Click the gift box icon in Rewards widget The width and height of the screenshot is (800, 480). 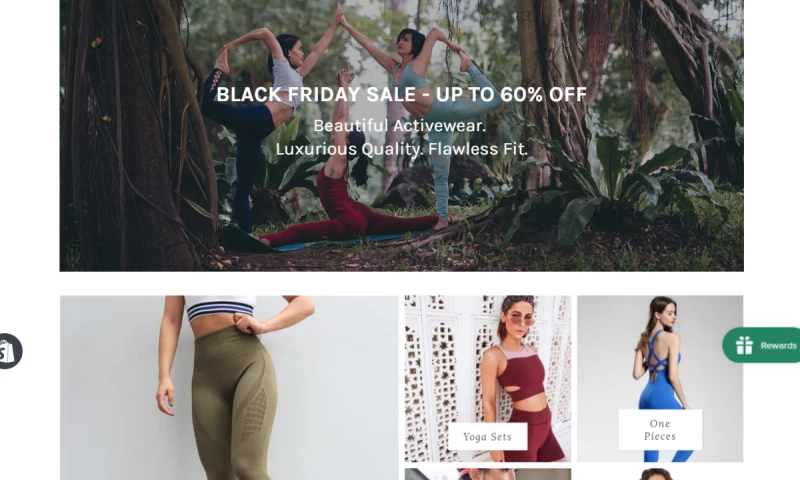[x=744, y=345]
